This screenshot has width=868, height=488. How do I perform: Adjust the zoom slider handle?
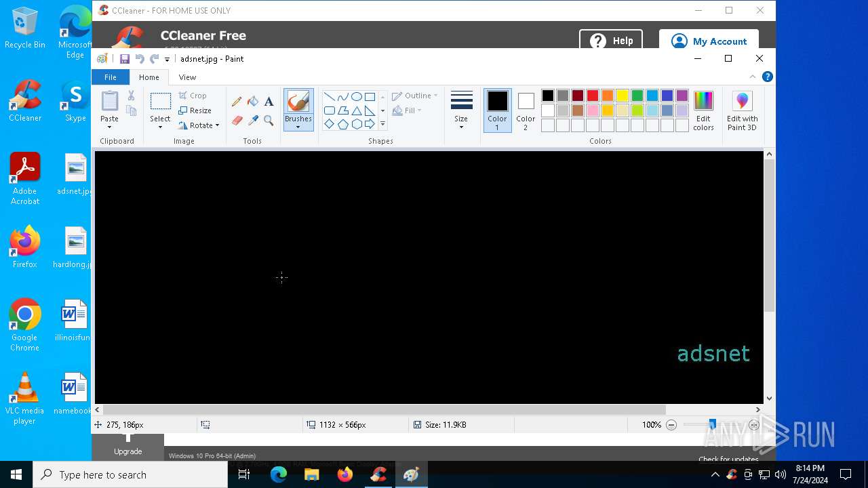click(x=712, y=425)
